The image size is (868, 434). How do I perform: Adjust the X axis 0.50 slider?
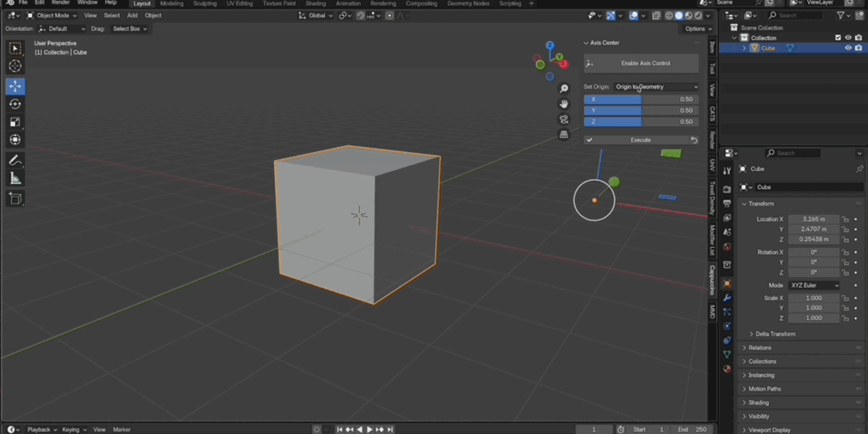642,99
